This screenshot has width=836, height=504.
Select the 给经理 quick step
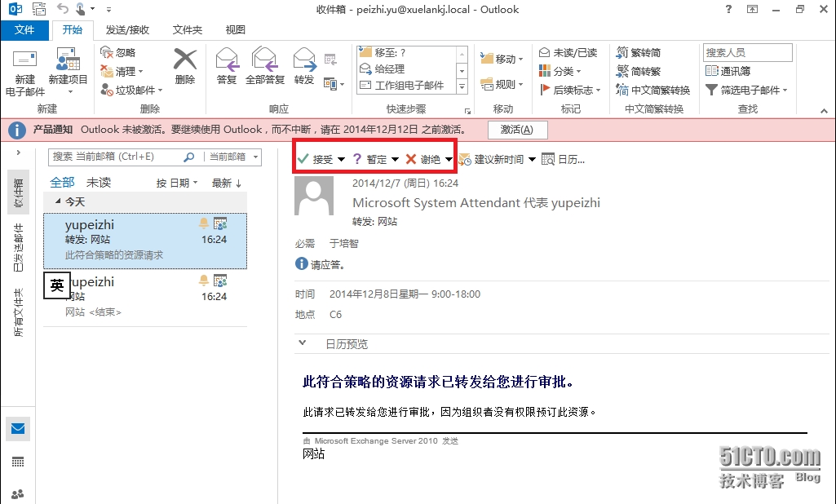pyautogui.click(x=406, y=69)
